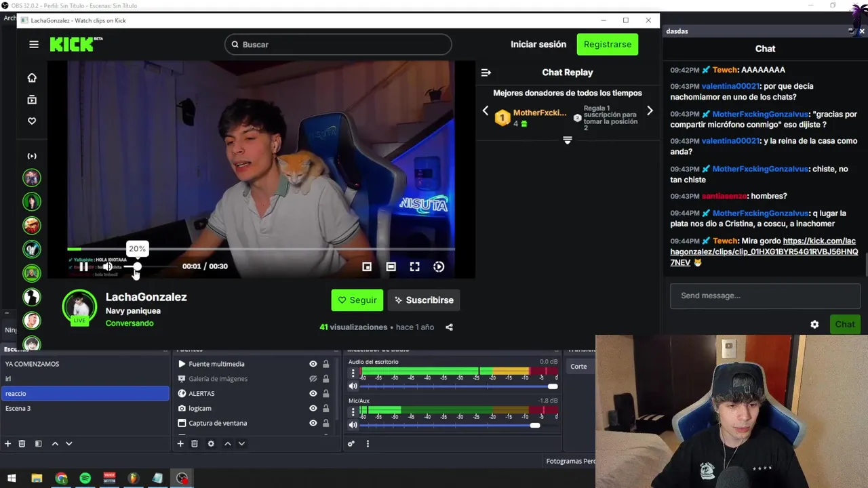Hide the ALERTAS source

[x=313, y=394]
